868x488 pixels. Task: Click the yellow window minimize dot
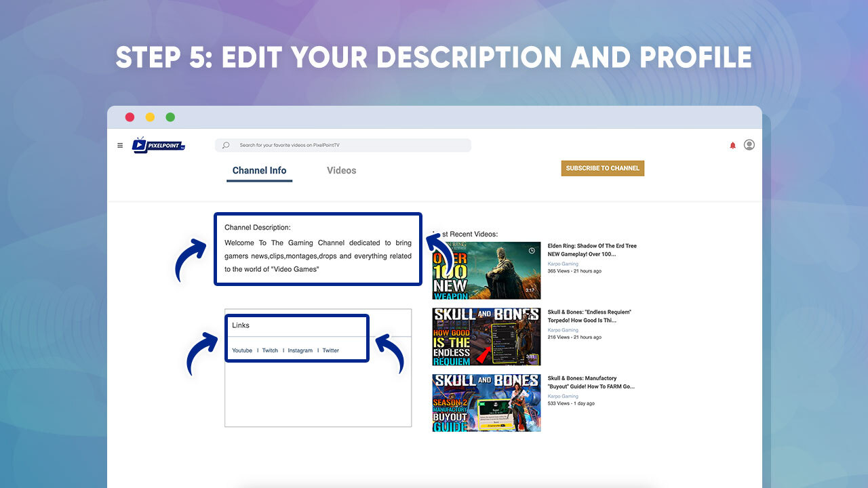[x=150, y=117]
